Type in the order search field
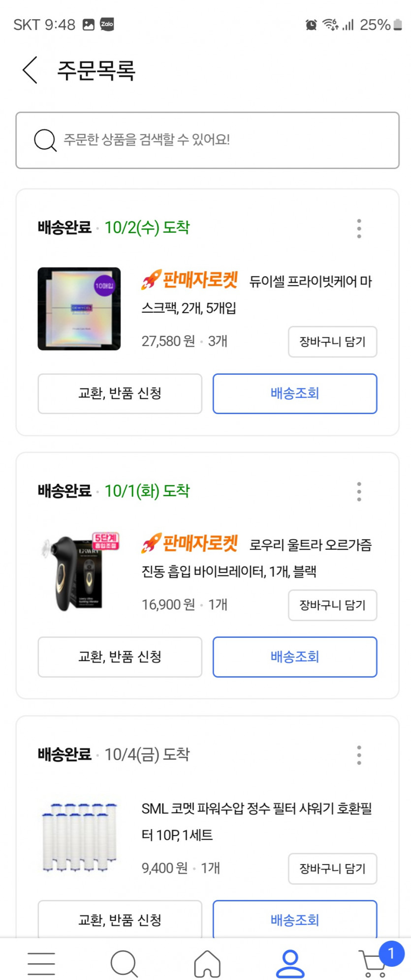 tap(221, 140)
